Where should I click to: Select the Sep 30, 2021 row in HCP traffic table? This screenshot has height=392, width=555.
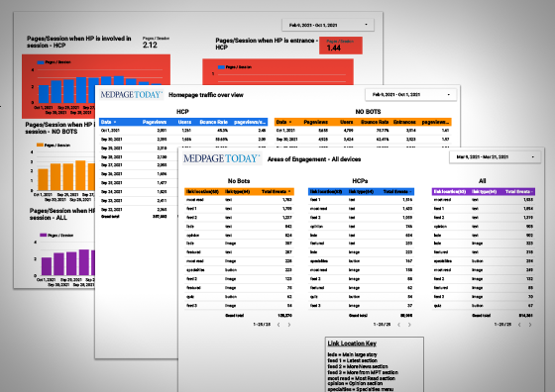pyautogui.click(x=183, y=140)
